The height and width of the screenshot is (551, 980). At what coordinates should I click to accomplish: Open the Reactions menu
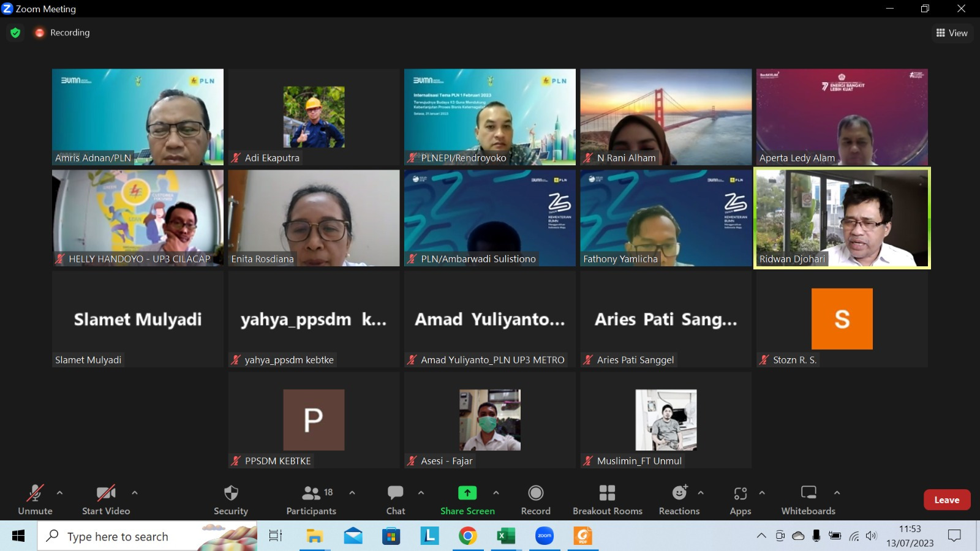679,499
